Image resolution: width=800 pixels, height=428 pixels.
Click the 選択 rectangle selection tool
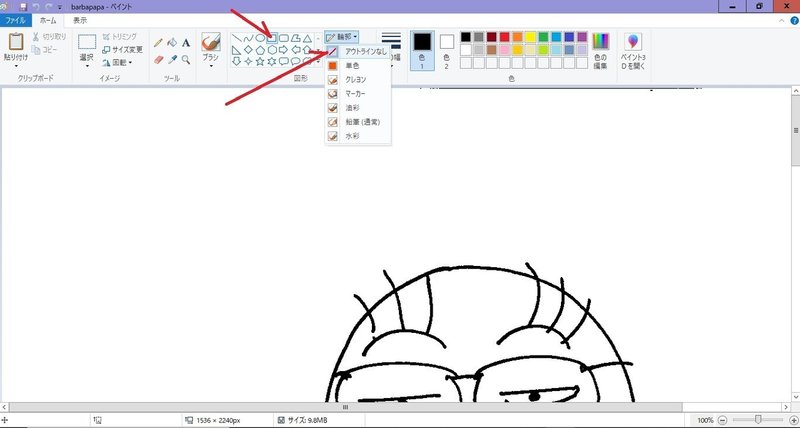point(87,42)
